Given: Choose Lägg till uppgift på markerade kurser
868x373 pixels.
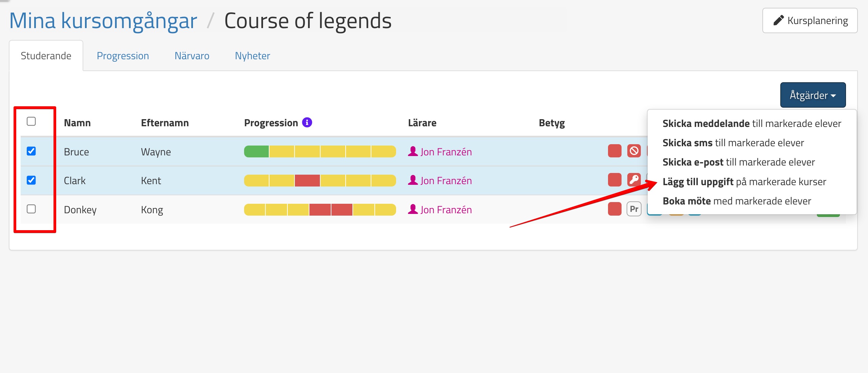Looking at the screenshot, I should 744,182.
